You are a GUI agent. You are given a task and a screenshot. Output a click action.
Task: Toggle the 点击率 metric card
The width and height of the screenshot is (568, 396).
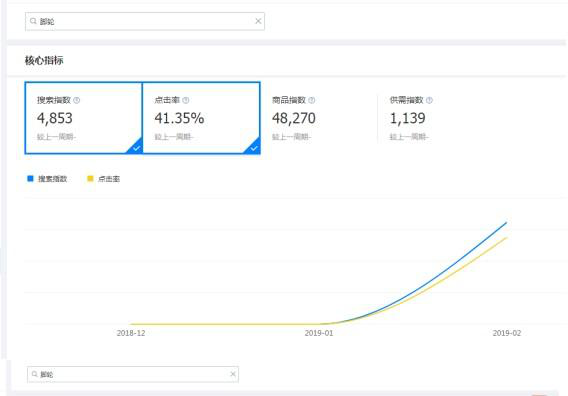(201, 118)
